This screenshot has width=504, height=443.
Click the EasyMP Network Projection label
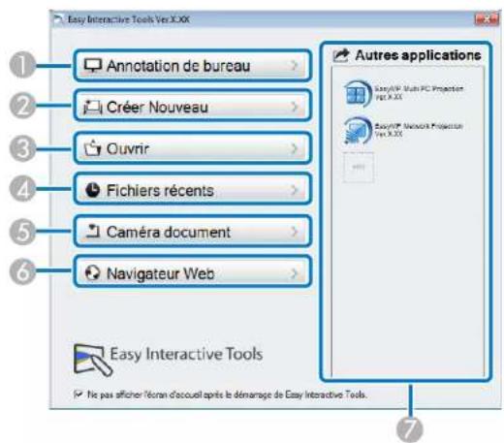(x=419, y=130)
